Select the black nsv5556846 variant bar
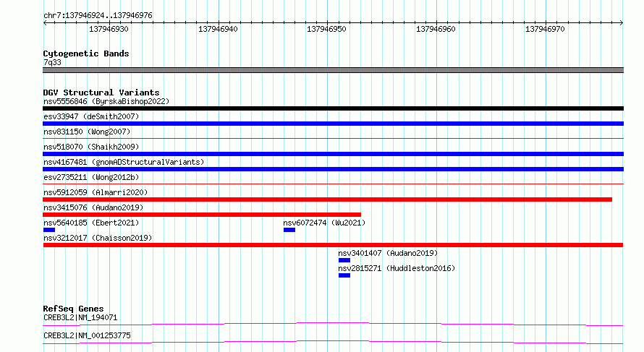Screen dimensions: 644x352 333,108
